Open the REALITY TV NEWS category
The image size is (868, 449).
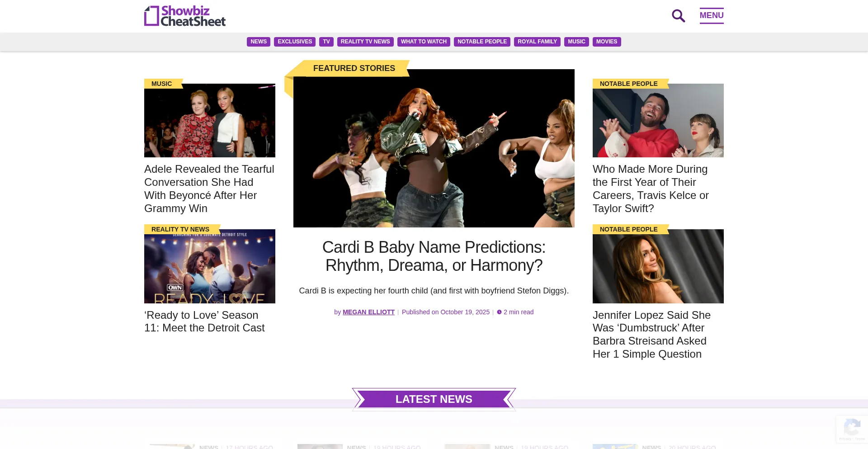[x=365, y=42]
